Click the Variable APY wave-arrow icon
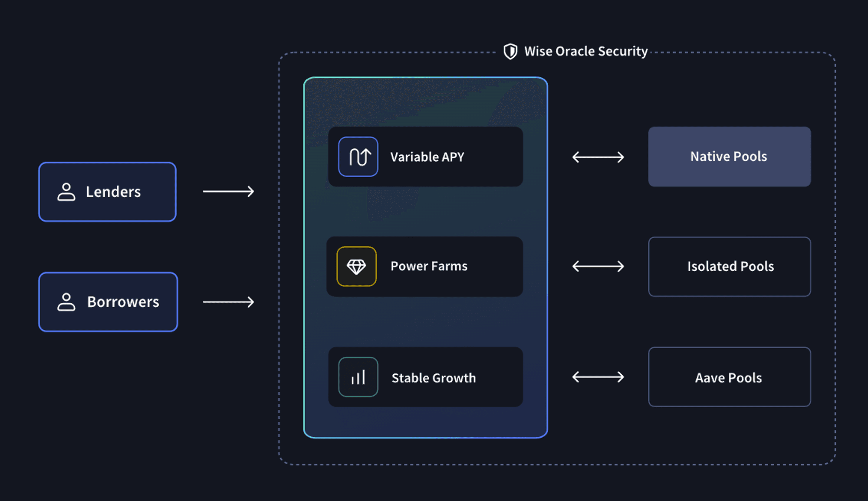This screenshot has height=501, width=868. coord(358,157)
